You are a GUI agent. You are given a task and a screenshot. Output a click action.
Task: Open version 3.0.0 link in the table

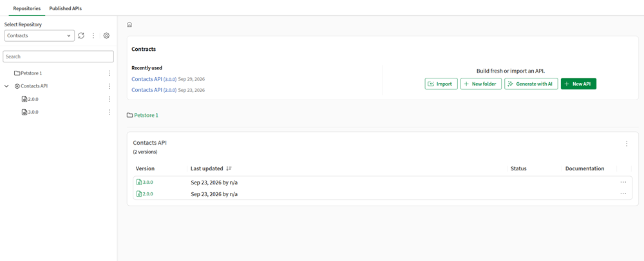tap(148, 183)
